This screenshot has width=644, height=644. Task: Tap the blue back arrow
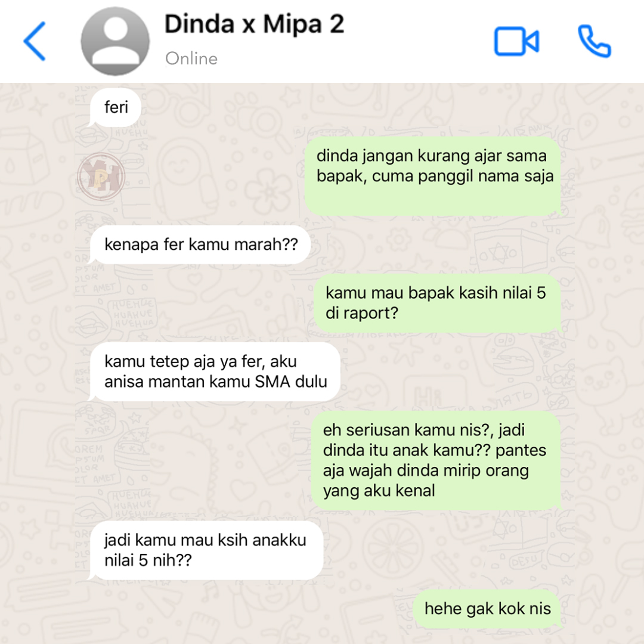35,41
